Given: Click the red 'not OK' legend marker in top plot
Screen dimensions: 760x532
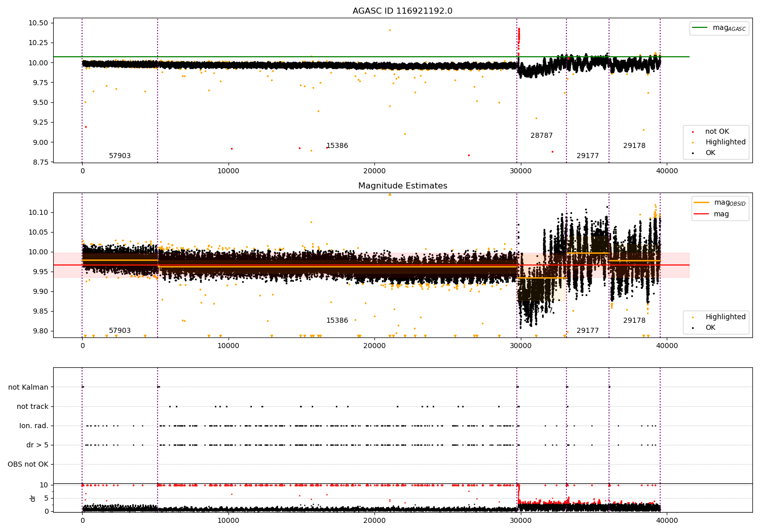Looking at the screenshot, I should click(x=693, y=132).
